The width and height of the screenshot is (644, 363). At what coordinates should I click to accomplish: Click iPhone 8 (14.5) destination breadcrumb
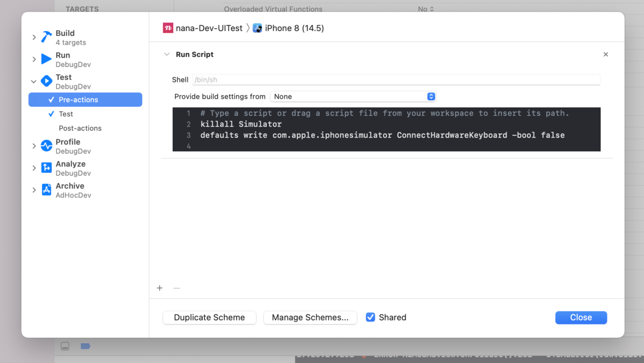(295, 28)
